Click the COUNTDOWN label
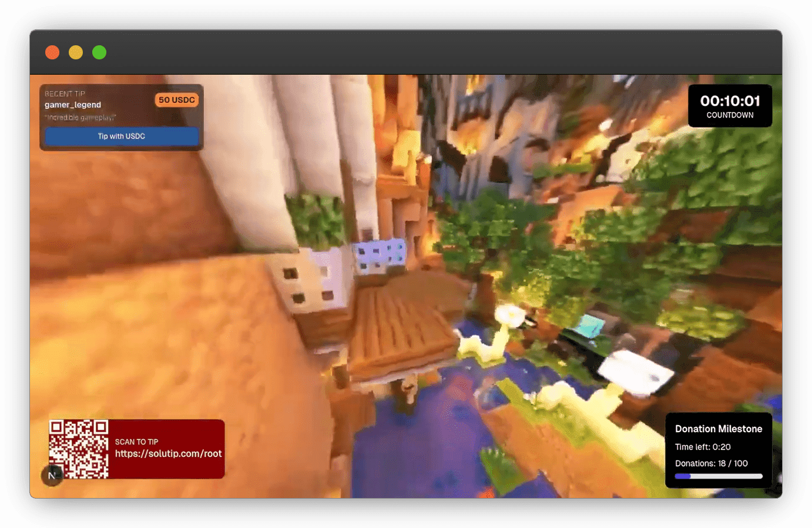The width and height of the screenshot is (812, 528). click(730, 115)
